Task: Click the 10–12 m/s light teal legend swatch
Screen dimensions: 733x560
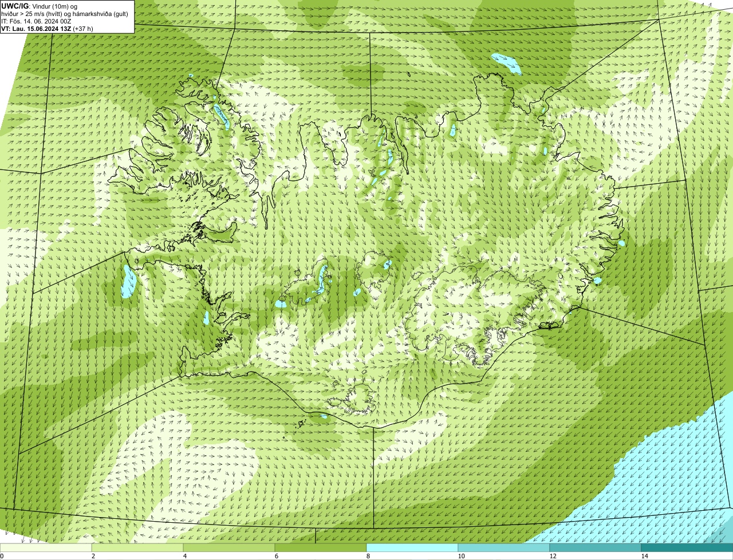Action: [504, 547]
